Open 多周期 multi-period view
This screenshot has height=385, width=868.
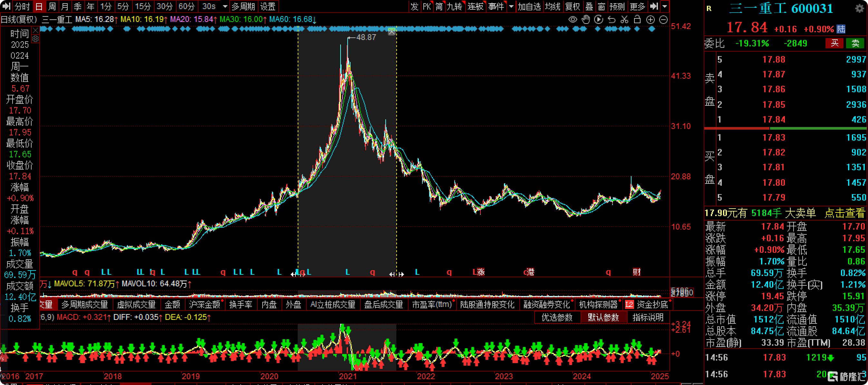coord(243,6)
